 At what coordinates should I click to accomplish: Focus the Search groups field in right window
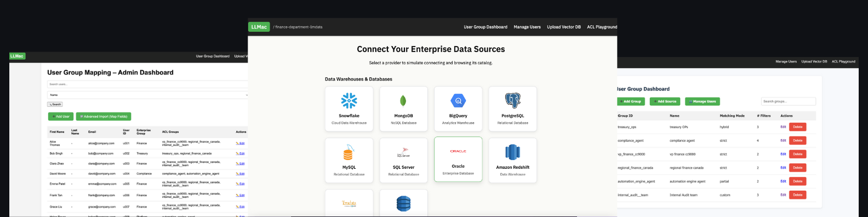pyautogui.click(x=789, y=101)
